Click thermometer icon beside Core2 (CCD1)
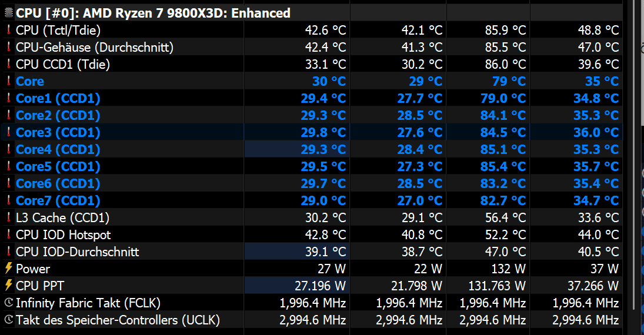Image resolution: width=644 pixels, height=335 pixels. click(x=8, y=115)
